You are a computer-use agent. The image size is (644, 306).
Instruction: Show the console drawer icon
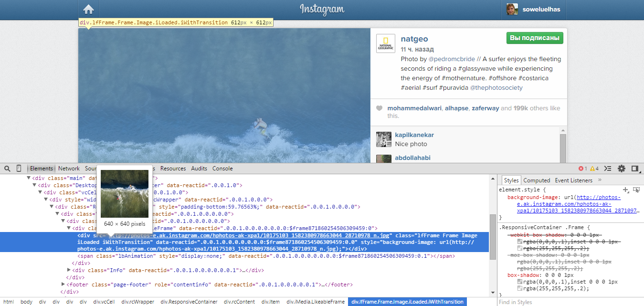point(608,169)
